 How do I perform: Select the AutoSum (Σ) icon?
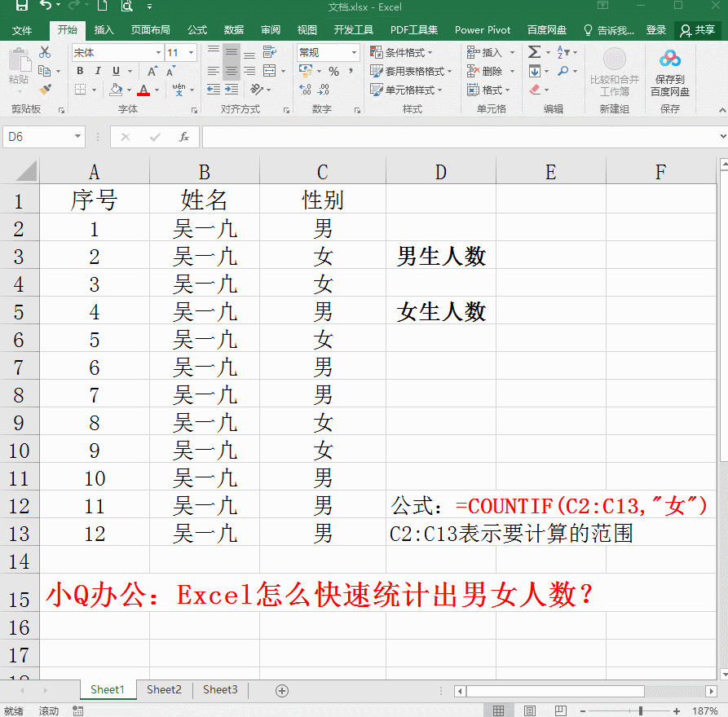(x=533, y=51)
